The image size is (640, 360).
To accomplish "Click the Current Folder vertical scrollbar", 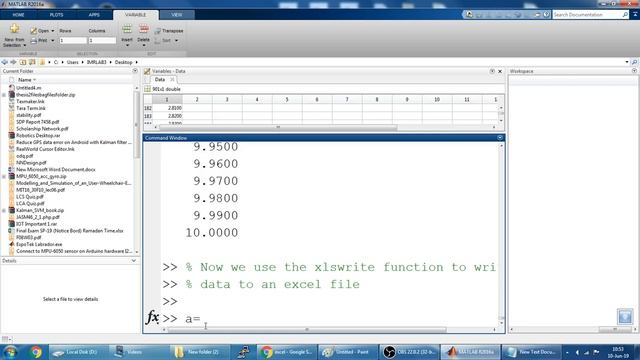I will pos(137,124).
